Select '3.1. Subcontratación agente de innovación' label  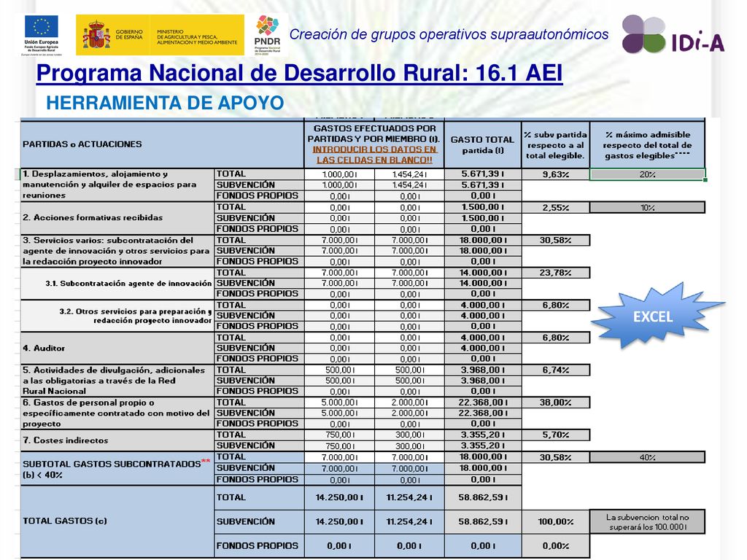pos(117,284)
